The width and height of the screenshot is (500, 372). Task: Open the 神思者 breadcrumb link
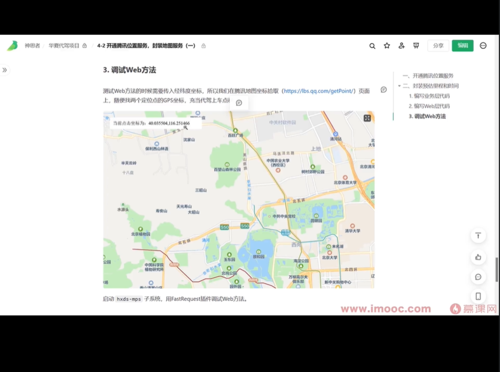(x=32, y=46)
